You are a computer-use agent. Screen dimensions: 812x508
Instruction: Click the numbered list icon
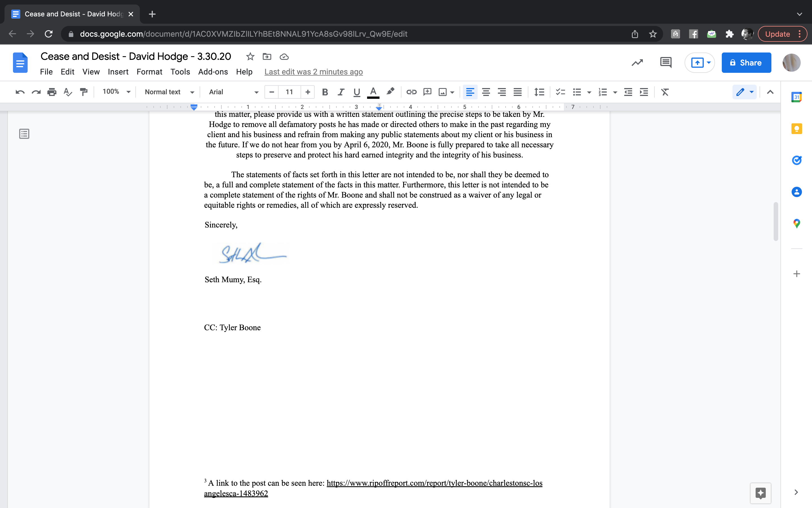603,92
